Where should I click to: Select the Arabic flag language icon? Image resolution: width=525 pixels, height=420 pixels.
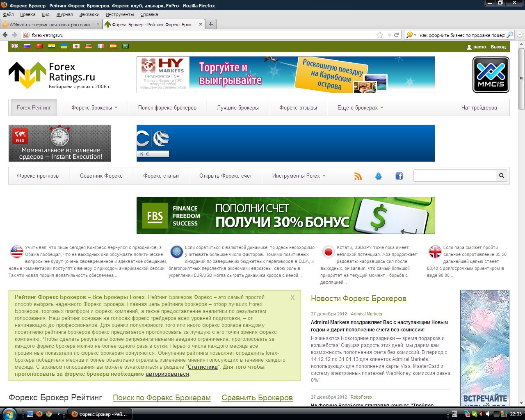(x=126, y=46)
